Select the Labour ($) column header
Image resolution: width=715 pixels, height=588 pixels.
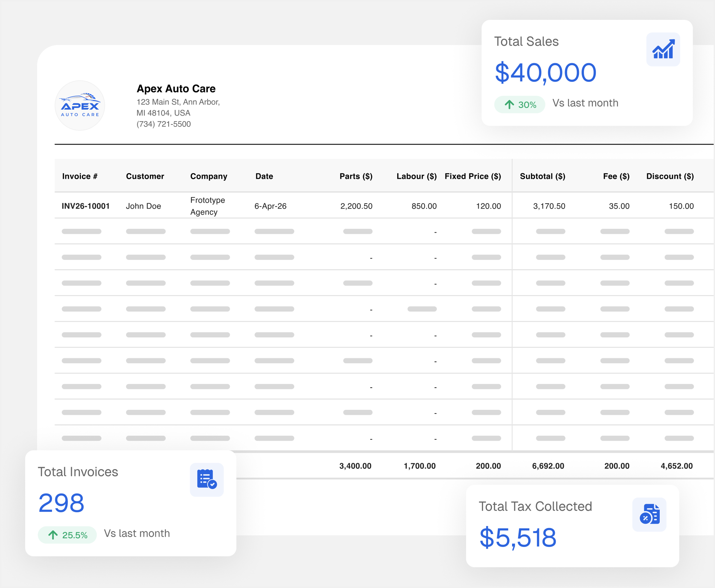pos(417,176)
